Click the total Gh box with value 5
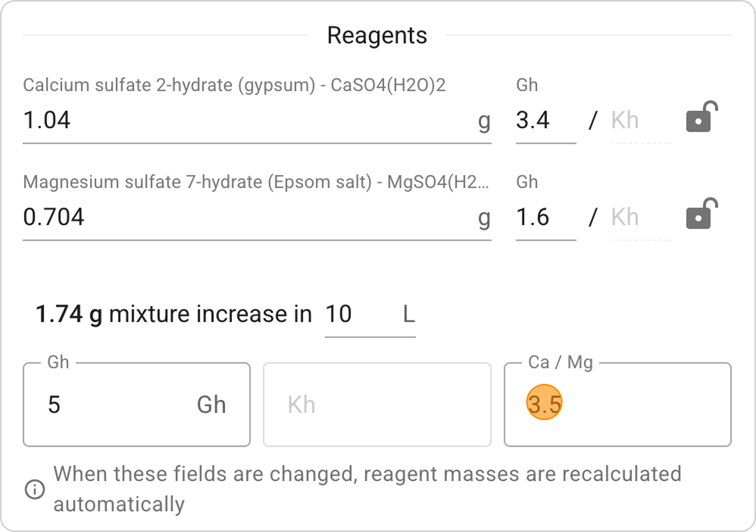Screen dimensions: 756x532 coord(136,404)
